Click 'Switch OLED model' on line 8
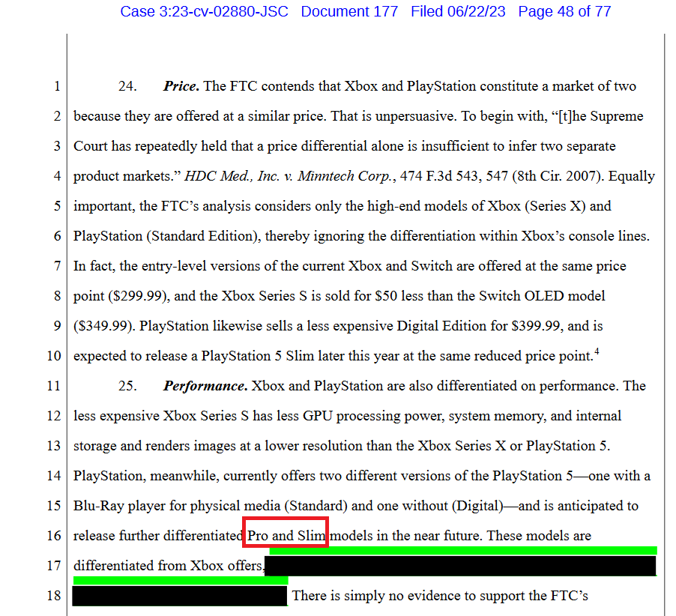Viewport: 676px width, 616px height. pyautogui.click(x=542, y=296)
